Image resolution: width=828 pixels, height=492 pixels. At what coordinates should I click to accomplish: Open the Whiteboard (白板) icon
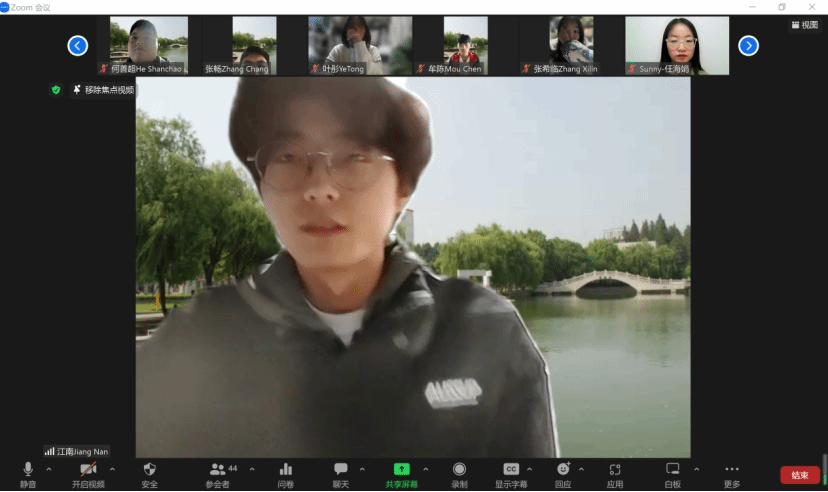[x=673, y=475]
